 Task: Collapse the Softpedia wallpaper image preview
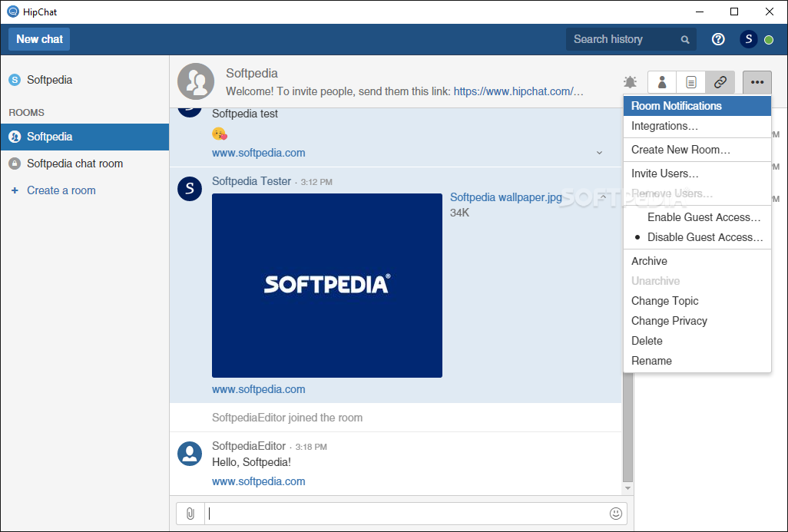[x=603, y=197]
